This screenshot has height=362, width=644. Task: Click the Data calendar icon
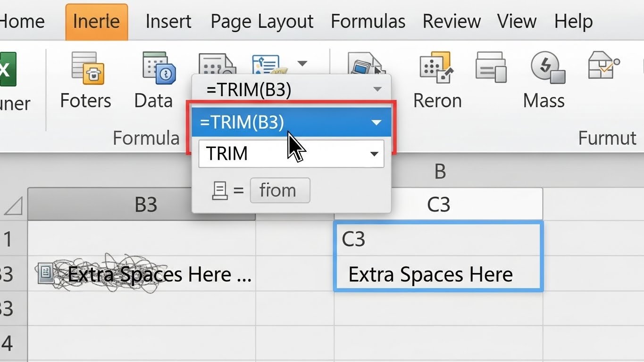click(x=159, y=68)
